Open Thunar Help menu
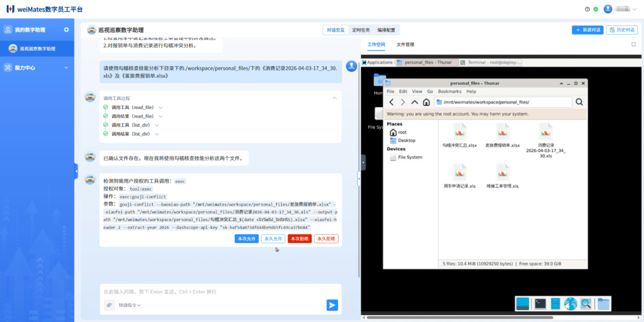644x322 pixels. click(x=471, y=91)
